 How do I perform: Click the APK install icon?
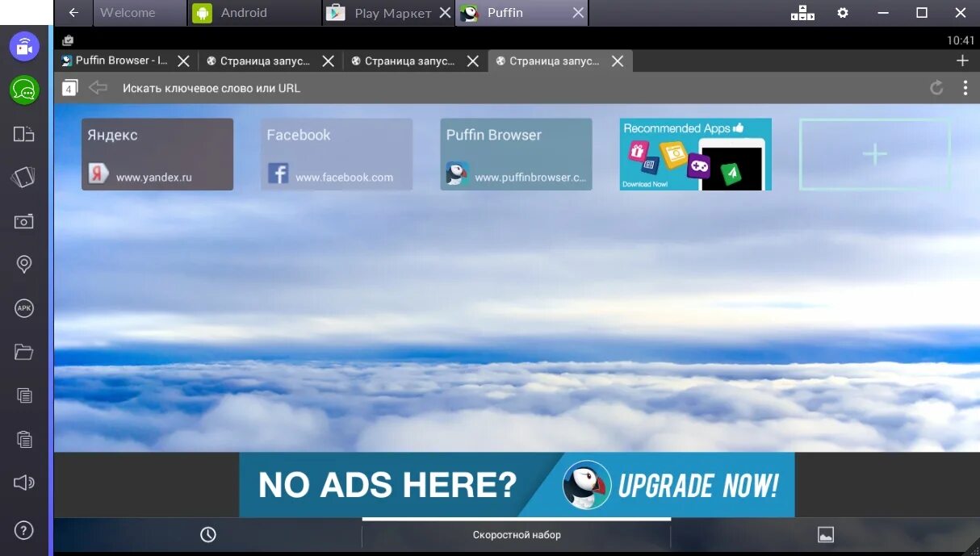click(x=24, y=308)
